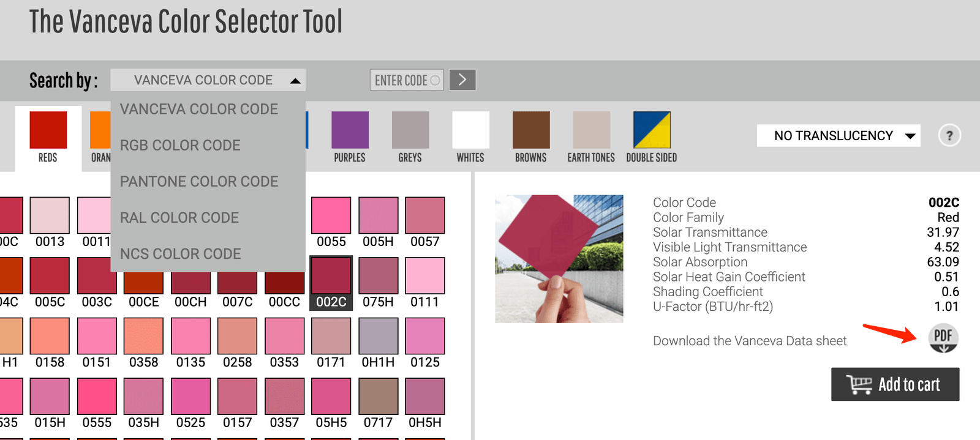
Task: Choose Pantone Color Code option
Action: click(x=199, y=181)
